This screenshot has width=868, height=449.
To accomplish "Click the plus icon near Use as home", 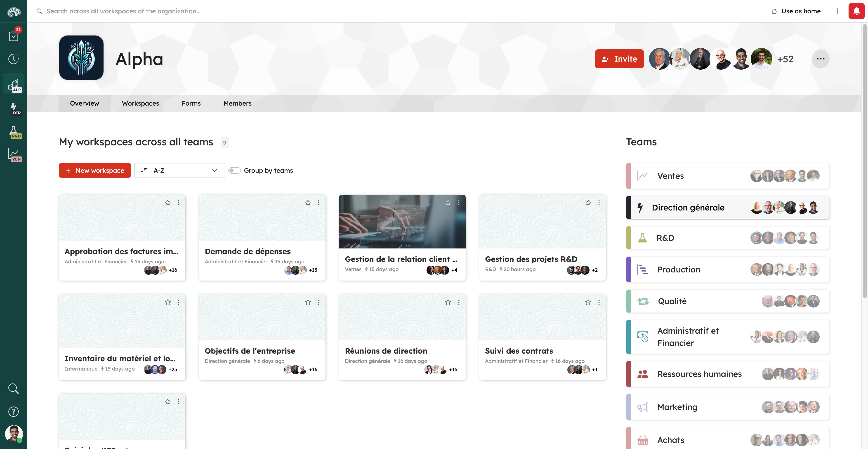I will 837,11.
